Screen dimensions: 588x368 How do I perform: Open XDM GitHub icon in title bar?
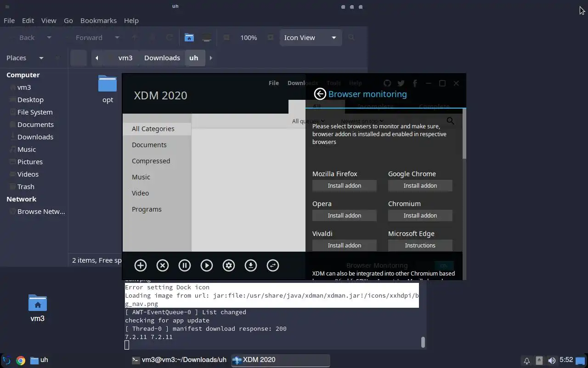coord(387,83)
